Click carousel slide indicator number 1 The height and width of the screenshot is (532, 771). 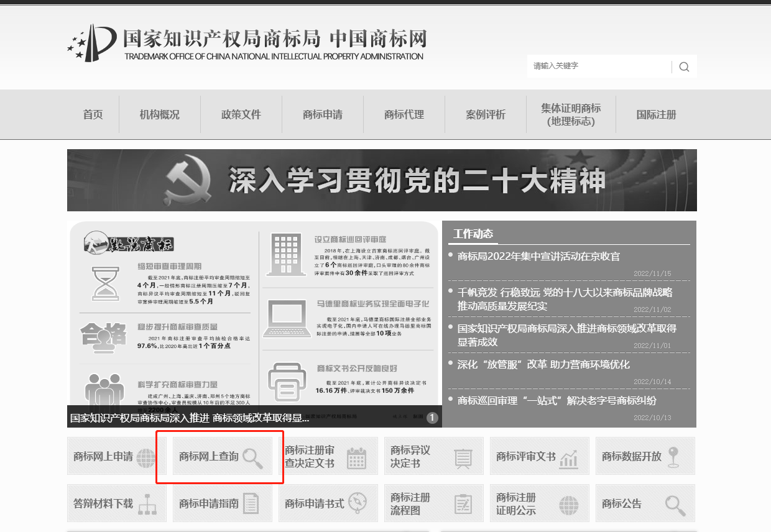(432, 418)
